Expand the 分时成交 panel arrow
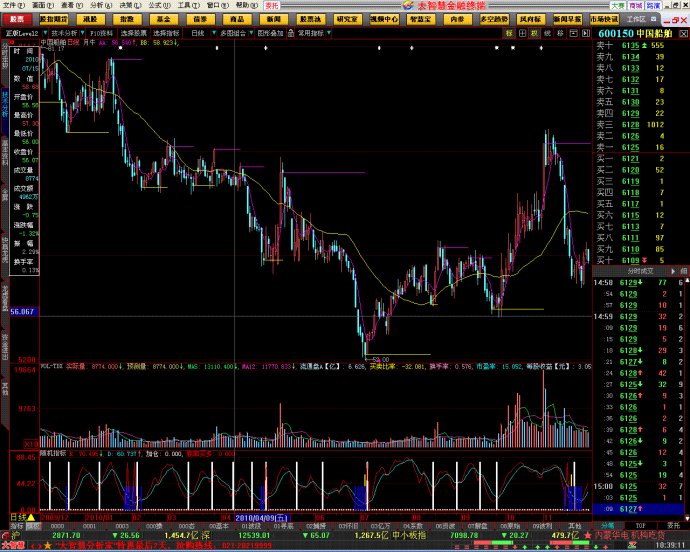 tap(673, 271)
